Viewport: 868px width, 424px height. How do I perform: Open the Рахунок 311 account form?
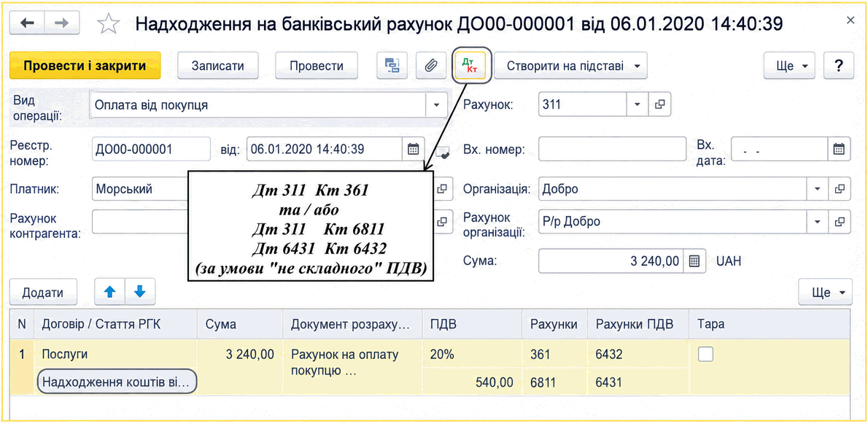pos(659,104)
